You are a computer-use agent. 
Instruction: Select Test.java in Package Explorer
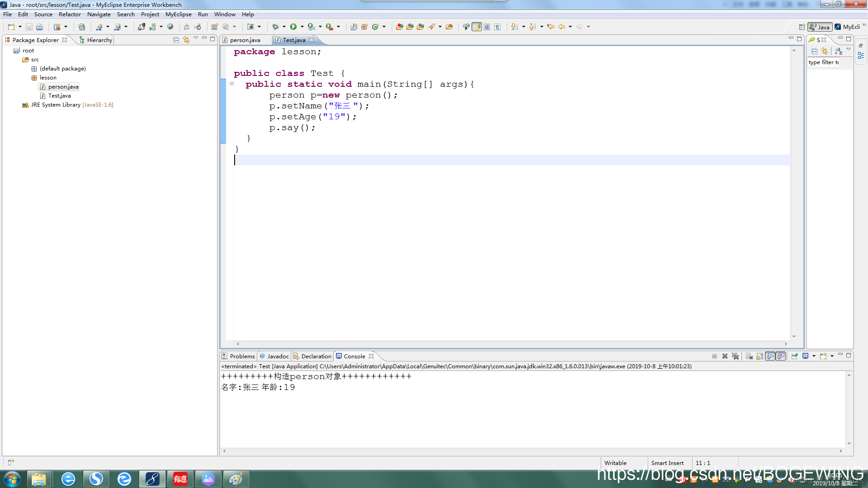tap(59, 96)
